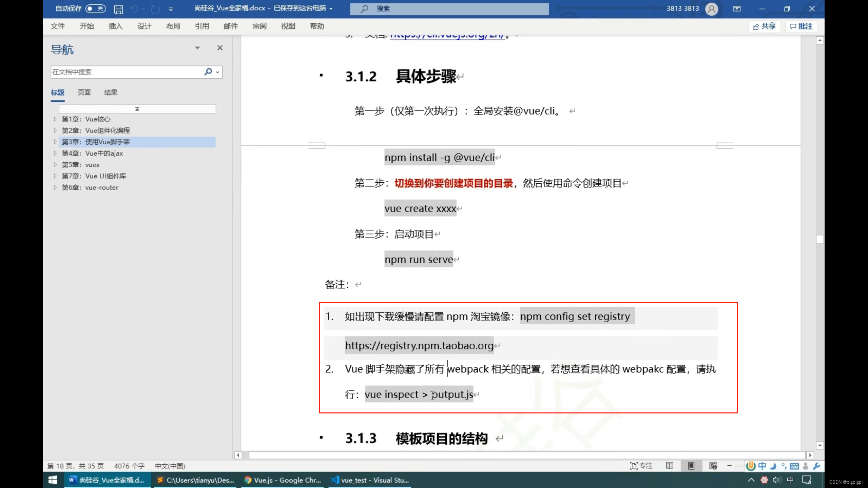Open the Sogou IME wrench tools icon
The width and height of the screenshot is (868, 488).
[x=817, y=466]
